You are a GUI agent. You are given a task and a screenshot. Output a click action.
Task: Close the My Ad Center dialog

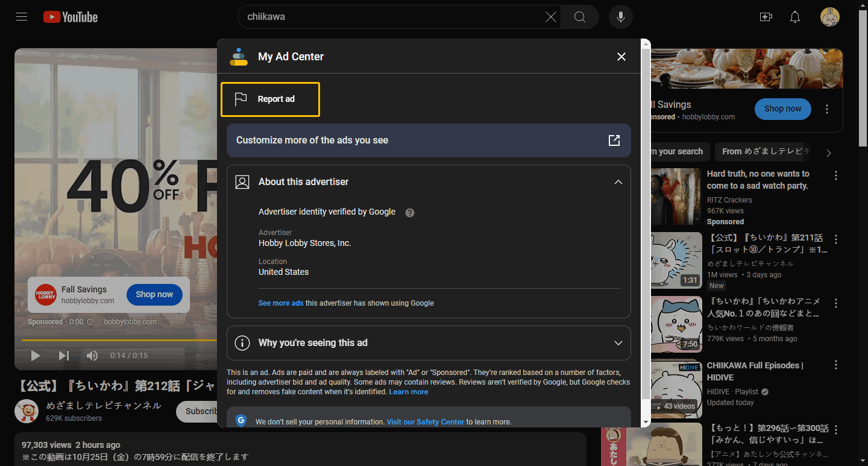coord(621,57)
